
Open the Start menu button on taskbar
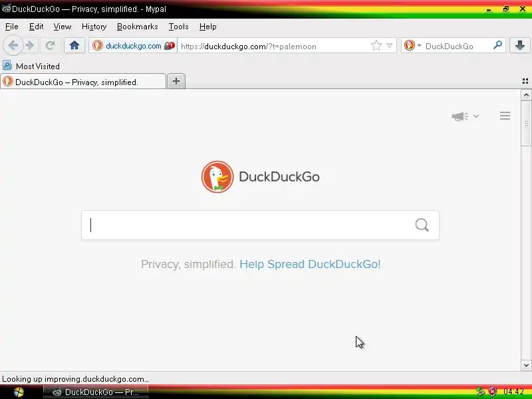19,392
